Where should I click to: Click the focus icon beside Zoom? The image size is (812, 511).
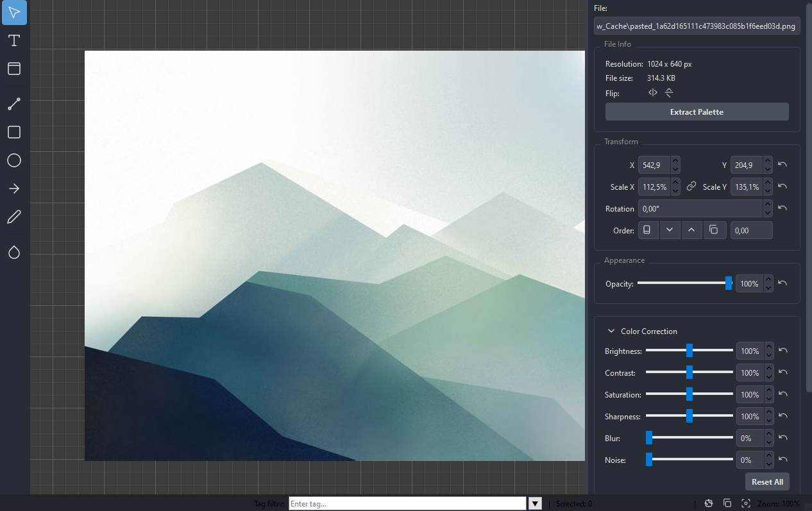pos(745,503)
